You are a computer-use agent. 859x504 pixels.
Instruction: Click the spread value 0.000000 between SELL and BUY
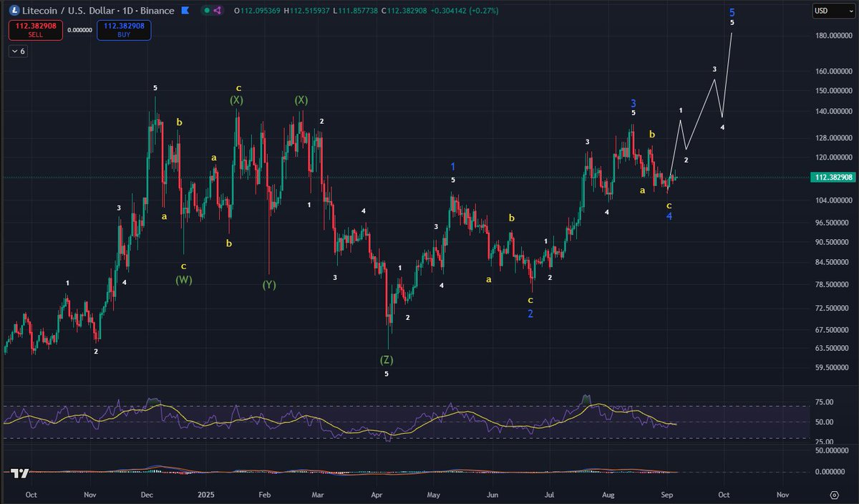[x=80, y=30]
